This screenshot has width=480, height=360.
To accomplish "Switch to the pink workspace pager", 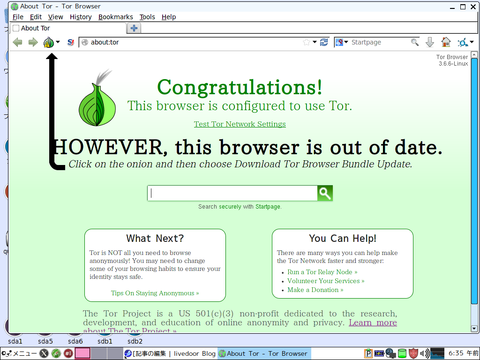I will [x=82, y=353].
